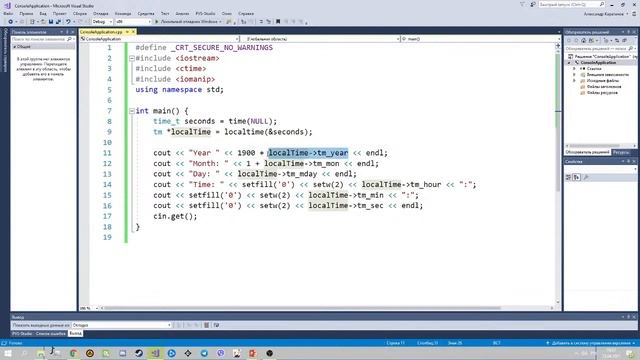Toggle word wrap in Output panel
Viewport: 640px width, 360px height.
pos(216,325)
